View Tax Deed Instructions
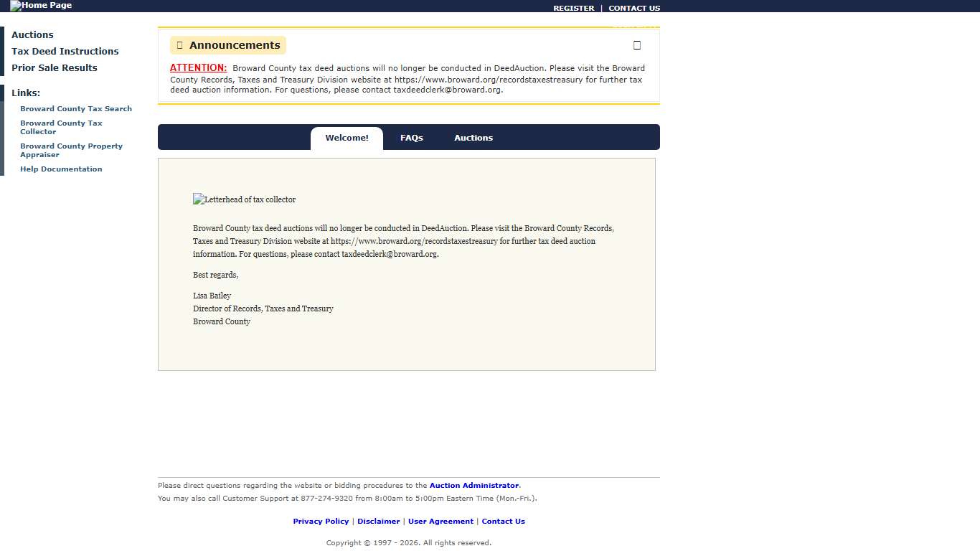Screen dimensions: 980x551 [65, 51]
